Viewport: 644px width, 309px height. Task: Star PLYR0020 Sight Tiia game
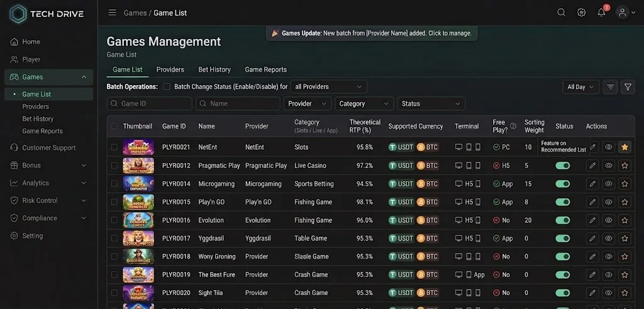625,293
